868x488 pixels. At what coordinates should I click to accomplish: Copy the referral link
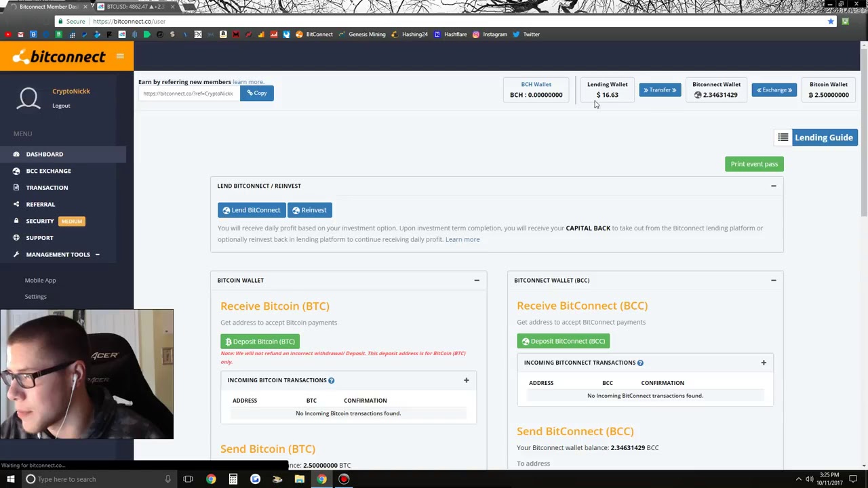point(257,93)
